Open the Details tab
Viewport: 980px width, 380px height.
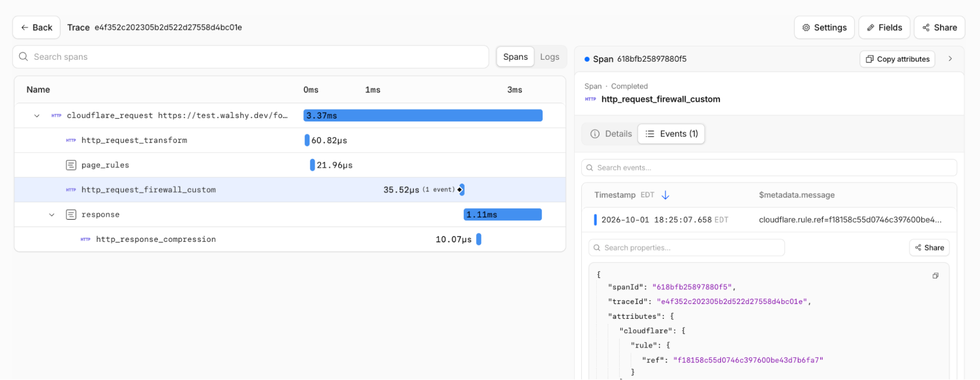611,134
